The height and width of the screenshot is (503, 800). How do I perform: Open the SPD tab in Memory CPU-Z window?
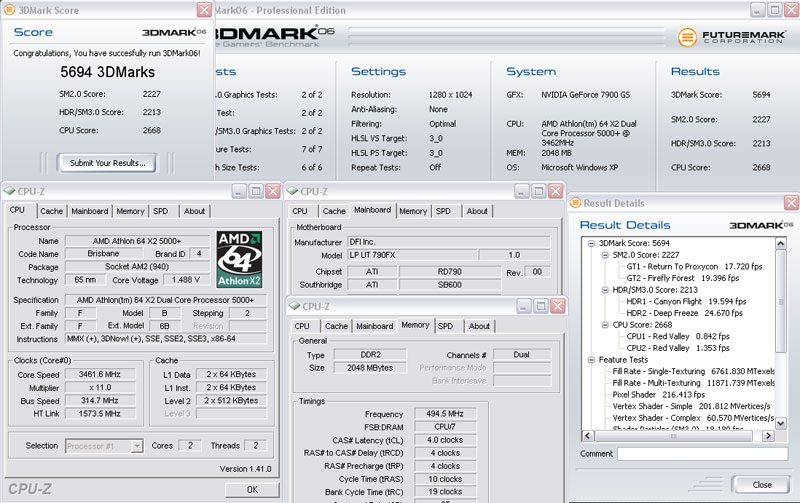[x=445, y=326]
